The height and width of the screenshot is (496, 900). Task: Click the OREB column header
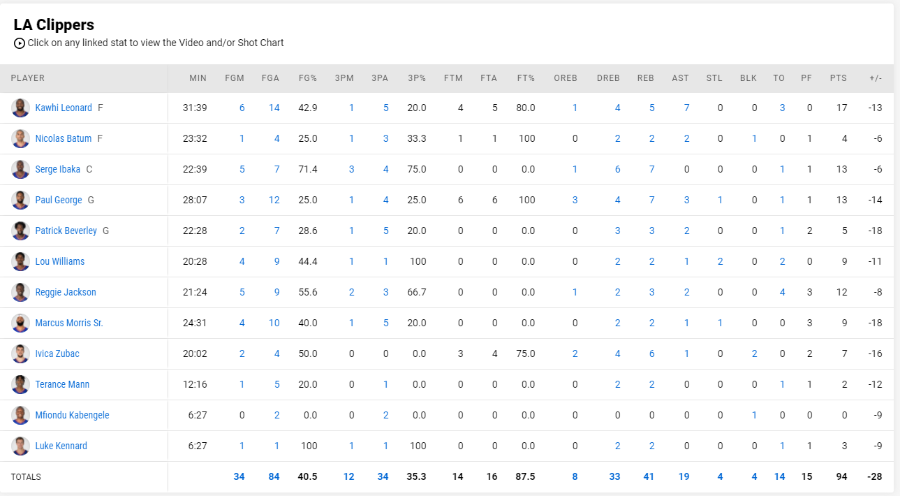click(565, 78)
